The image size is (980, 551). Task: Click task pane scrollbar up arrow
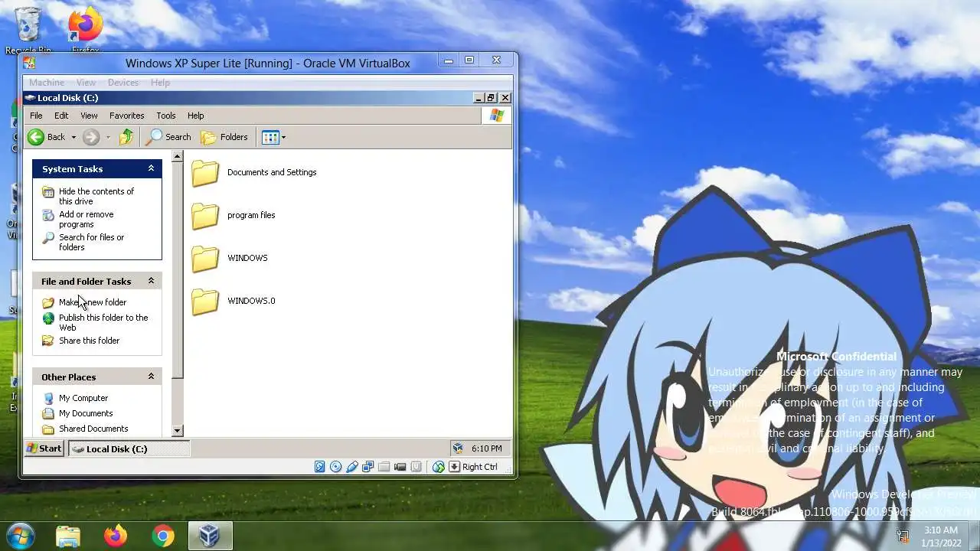[x=178, y=156]
